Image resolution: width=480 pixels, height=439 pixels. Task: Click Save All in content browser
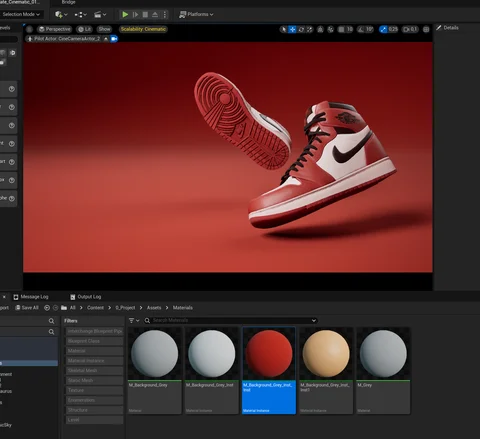27,308
